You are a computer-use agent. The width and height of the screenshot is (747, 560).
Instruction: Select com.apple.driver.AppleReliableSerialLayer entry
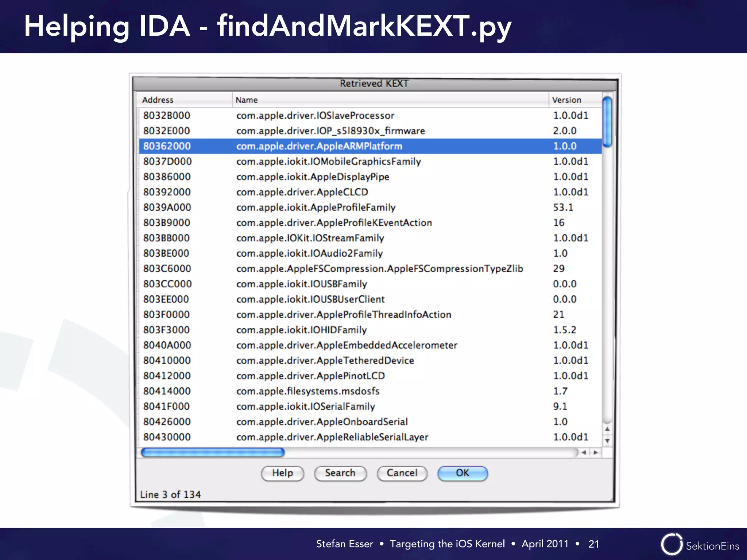coord(370,437)
